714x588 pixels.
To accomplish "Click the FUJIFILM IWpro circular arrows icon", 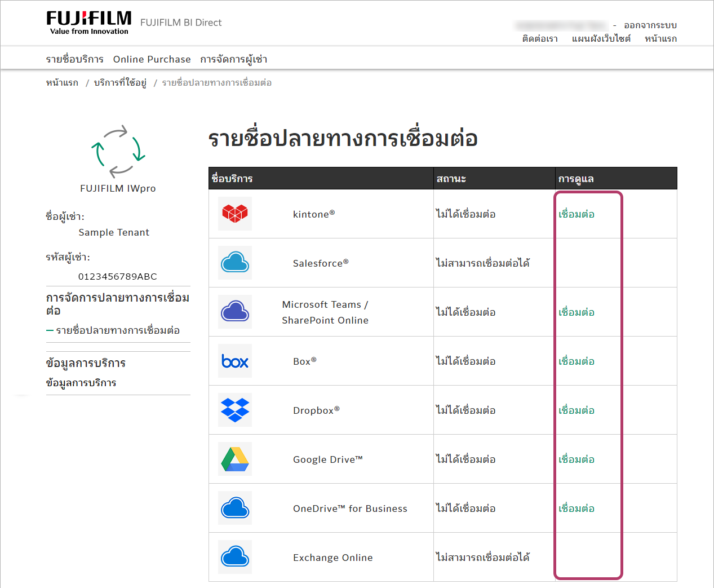I will tap(118, 151).
